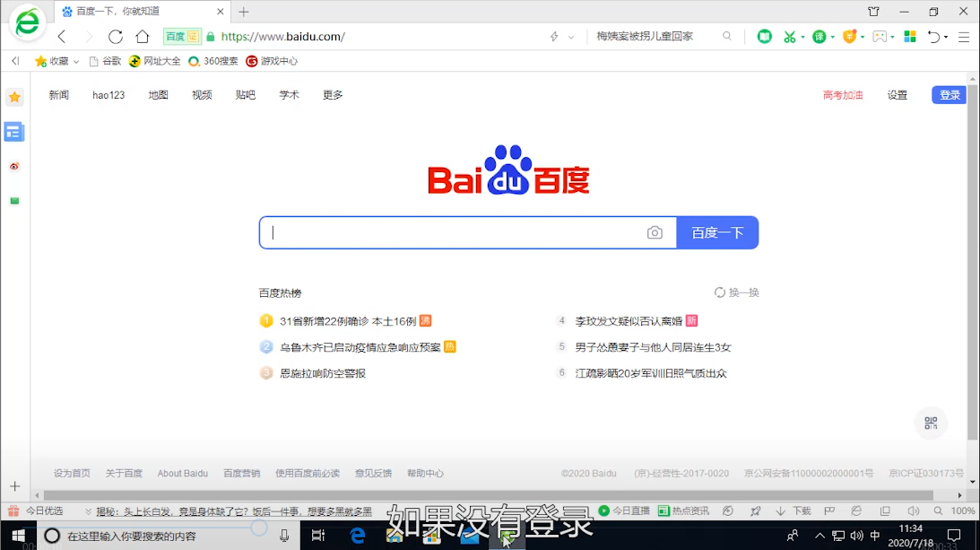The image size is (980, 550).
Task: Open the QR code icon at bottom right
Action: (x=931, y=423)
